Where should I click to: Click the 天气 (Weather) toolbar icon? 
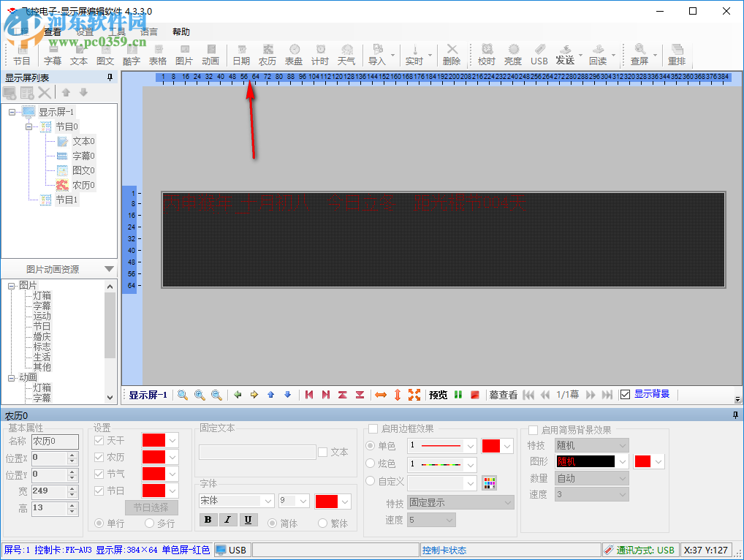(346, 54)
